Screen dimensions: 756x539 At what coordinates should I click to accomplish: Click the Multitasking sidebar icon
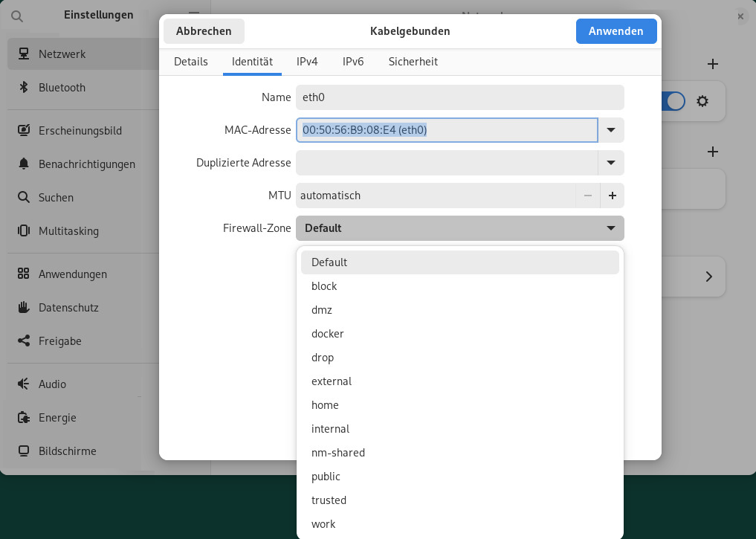pos(24,231)
